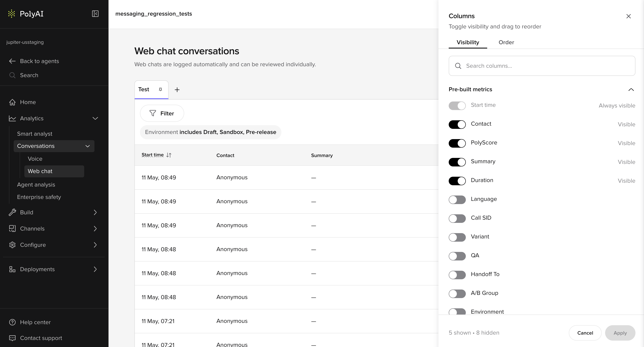This screenshot has width=644, height=347.
Task: Collapse the Pre-built metrics section
Action: (631, 90)
